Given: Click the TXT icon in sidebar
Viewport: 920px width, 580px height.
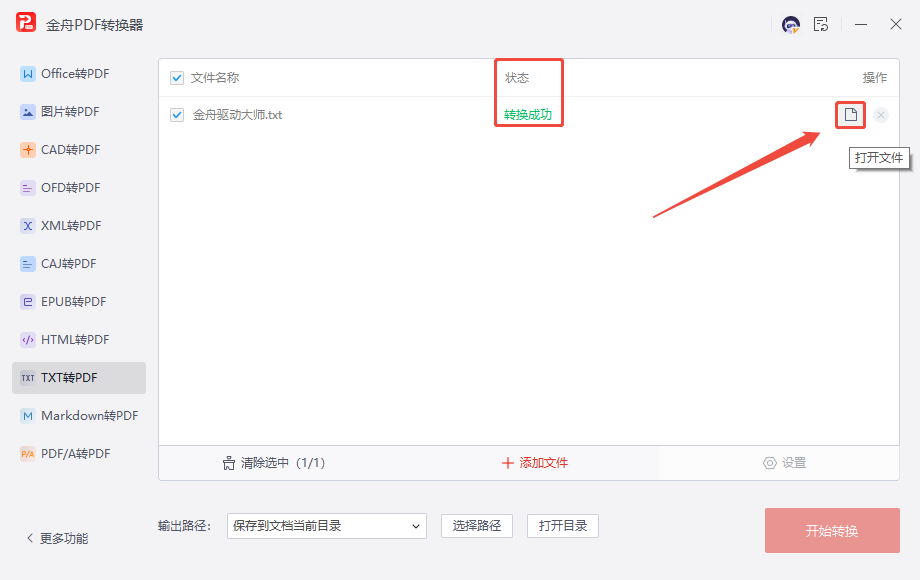Looking at the screenshot, I should click(28, 378).
